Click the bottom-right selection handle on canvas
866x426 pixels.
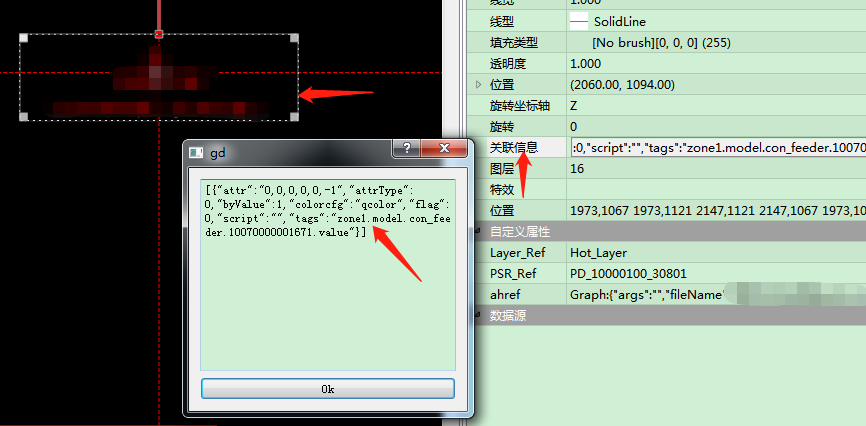point(294,117)
